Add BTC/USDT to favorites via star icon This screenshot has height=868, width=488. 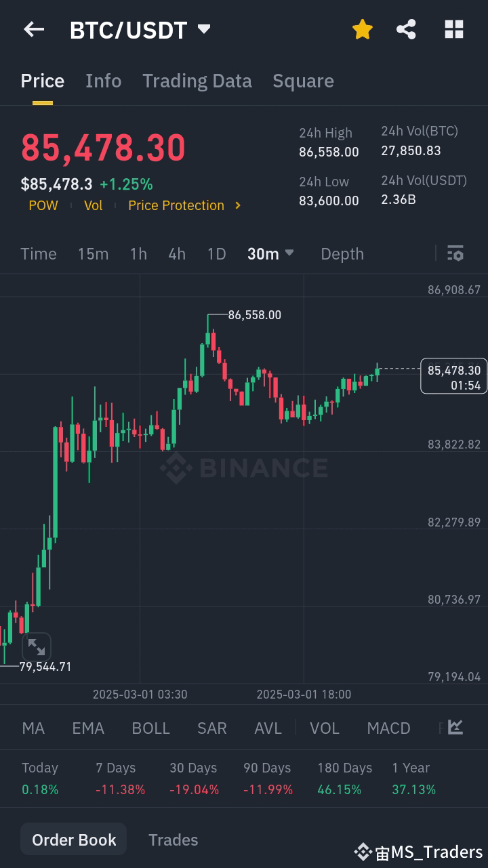362,29
